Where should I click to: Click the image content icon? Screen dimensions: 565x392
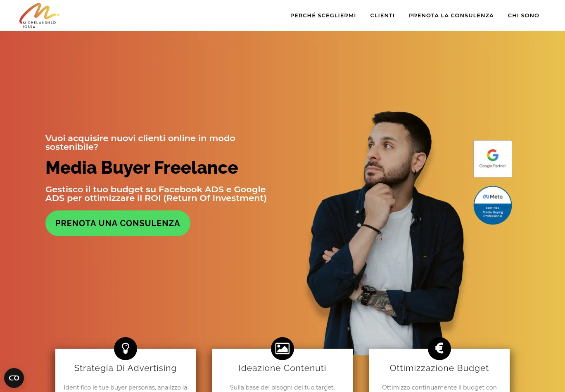point(282,349)
